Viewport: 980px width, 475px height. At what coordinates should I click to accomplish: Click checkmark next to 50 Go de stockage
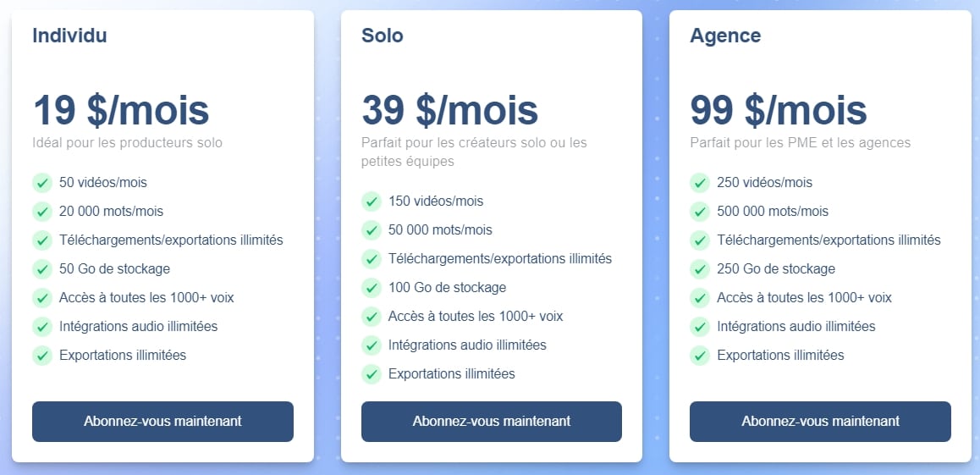pyautogui.click(x=42, y=269)
